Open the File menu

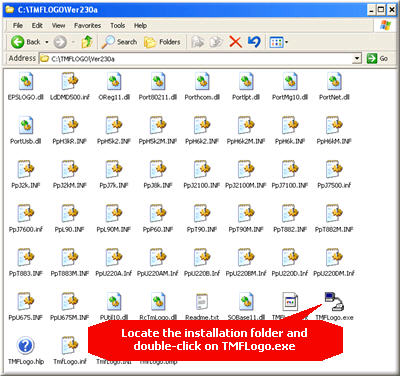[x=18, y=25]
